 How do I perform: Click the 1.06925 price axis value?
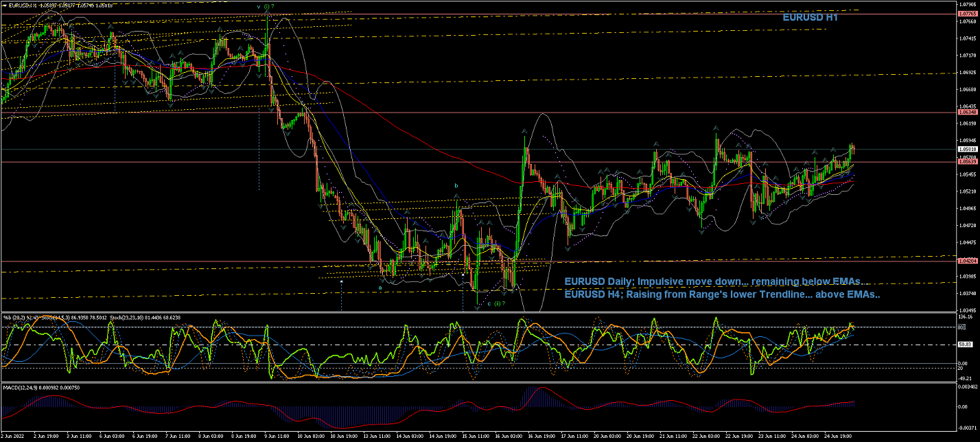968,72
